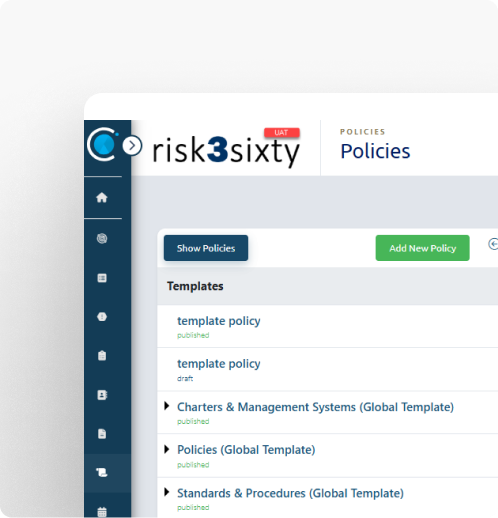Image resolution: width=498 pixels, height=518 pixels.
Task: Expand the Policies (Global Template) group
Action: [167, 449]
